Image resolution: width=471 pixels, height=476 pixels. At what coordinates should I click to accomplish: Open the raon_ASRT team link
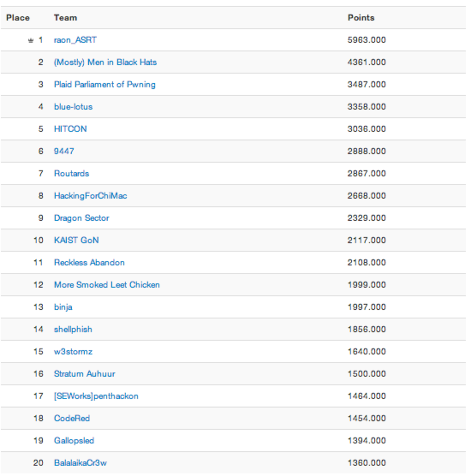(x=75, y=40)
